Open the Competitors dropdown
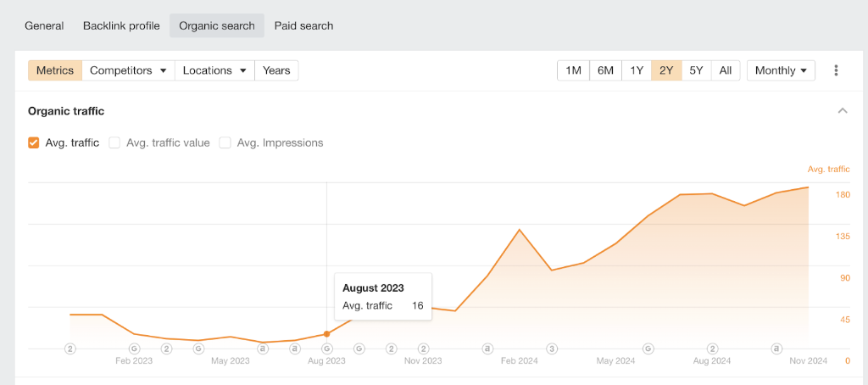Viewport: 868px width, 385px height. (x=128, y=70)
